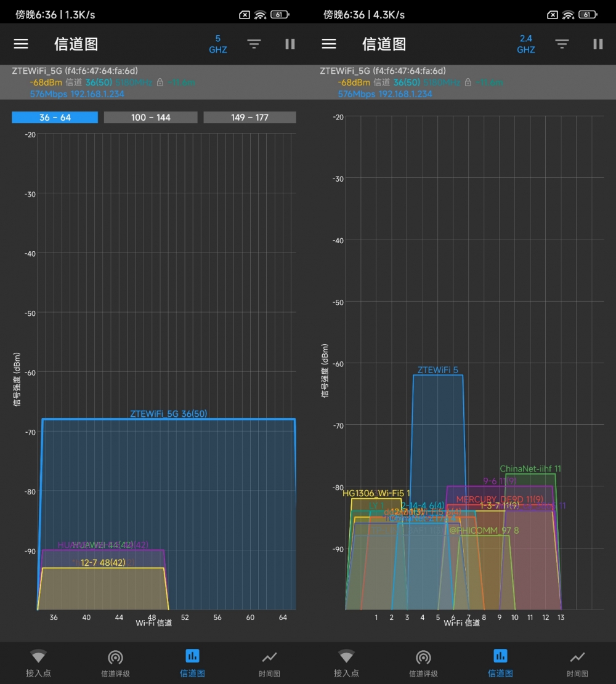Toggle the 2.4 GHZ band switch
The height and width of the screenshot is (684, 616).
(x=525, y=44)
